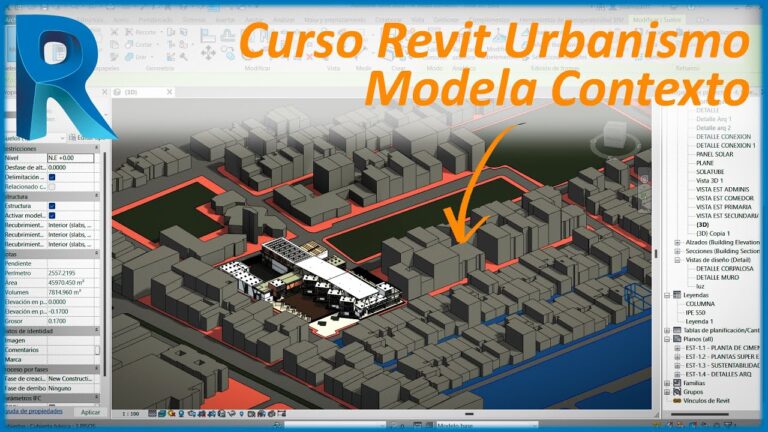Click the Show Crop Region icon

tap(212, 414)
